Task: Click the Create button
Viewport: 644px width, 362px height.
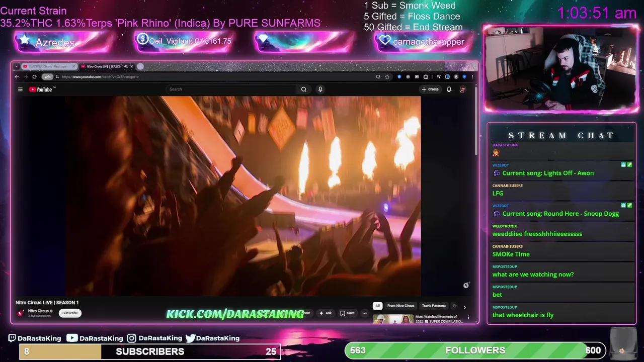Action: (430, 89)
